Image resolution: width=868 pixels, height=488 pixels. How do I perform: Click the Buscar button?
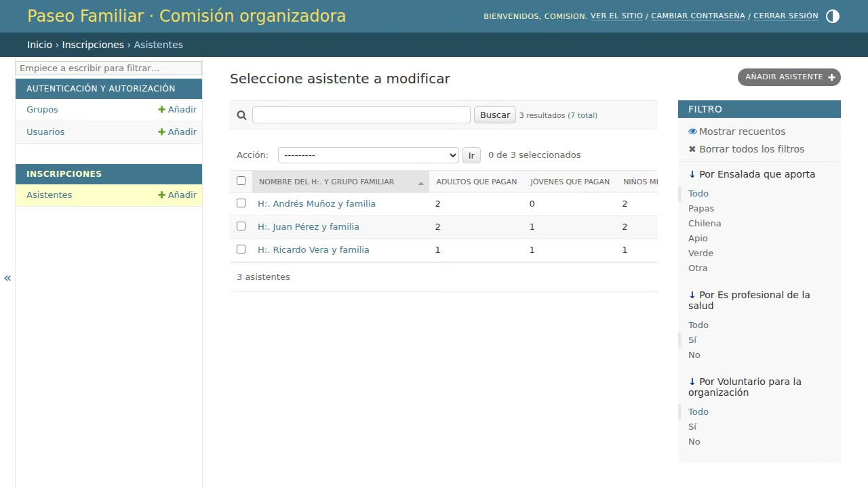pyautogui.click(x=495, y=115)
